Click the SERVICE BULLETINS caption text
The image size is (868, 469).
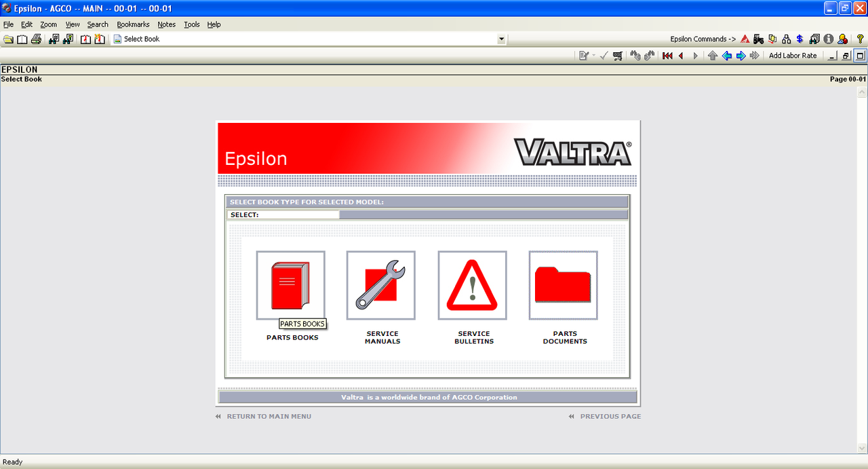[474, 337]
